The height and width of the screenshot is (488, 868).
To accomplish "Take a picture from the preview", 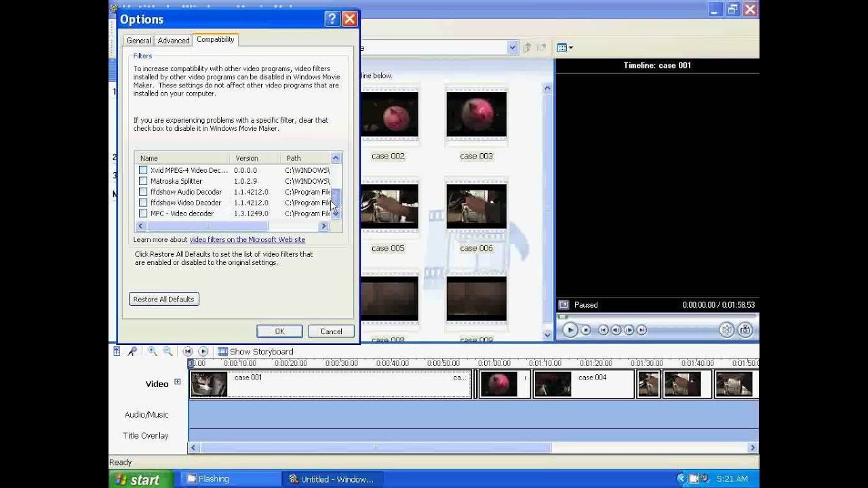I will [x=745, y=330].
